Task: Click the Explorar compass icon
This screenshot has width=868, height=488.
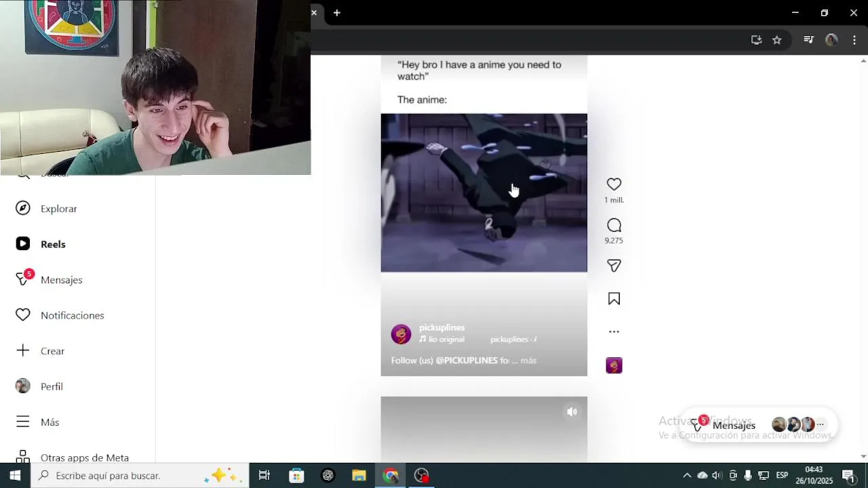Action: 23,208
